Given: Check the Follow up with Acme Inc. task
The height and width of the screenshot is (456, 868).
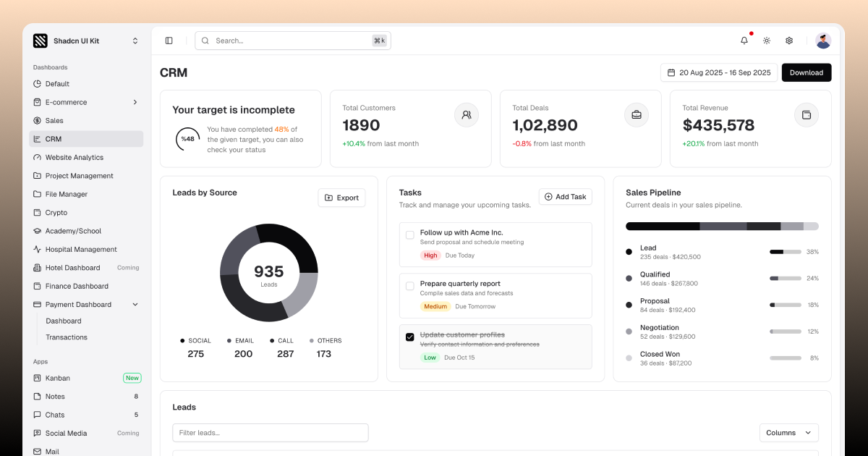Looking at the screenshot, I should [410, 234].
